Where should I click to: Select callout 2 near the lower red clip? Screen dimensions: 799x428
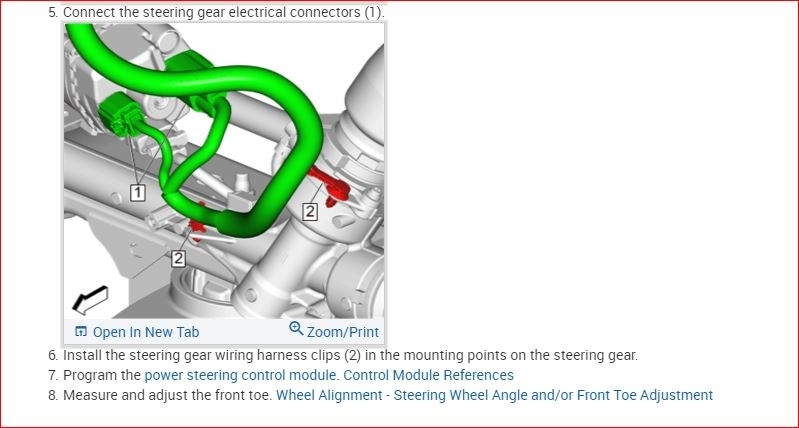[x=178, y=258]
